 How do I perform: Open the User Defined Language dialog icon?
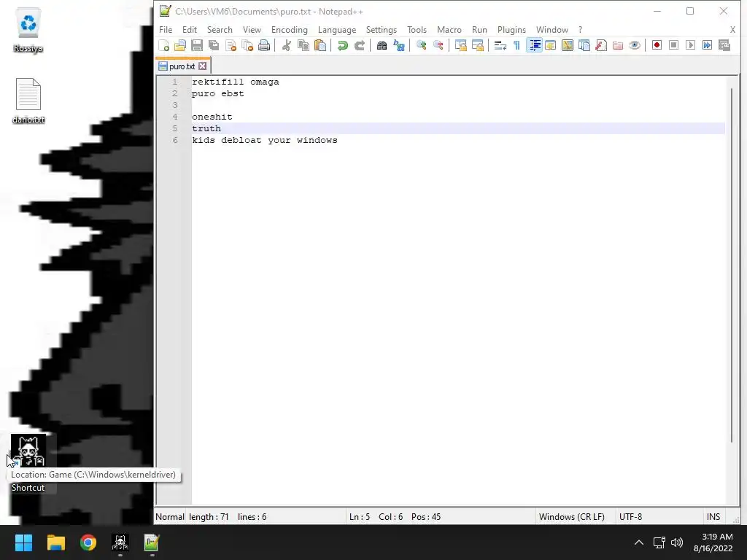(x=550, y=45)
